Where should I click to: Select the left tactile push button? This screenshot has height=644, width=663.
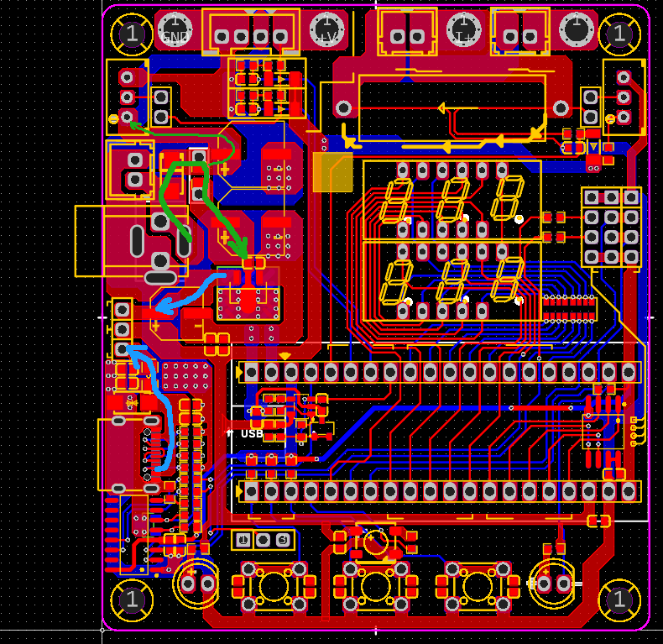[274, 586]
